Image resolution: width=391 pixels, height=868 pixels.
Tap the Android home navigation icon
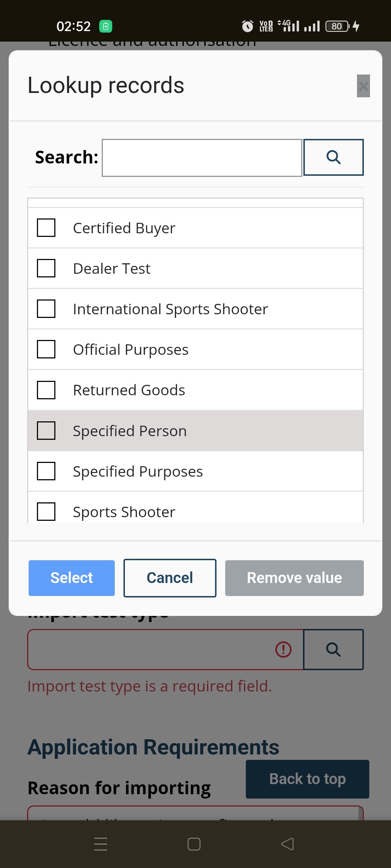[x=194, y=844]
